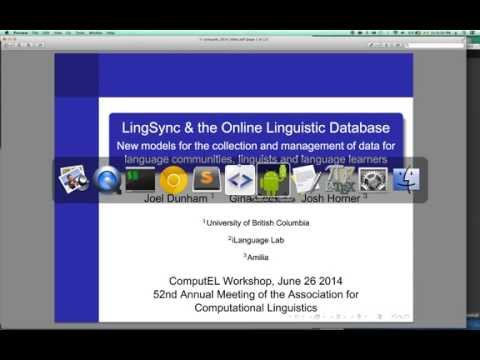Select the Terminal icon in the app switcher
Screen dimensions: 480x360
(x=140, y=180)
